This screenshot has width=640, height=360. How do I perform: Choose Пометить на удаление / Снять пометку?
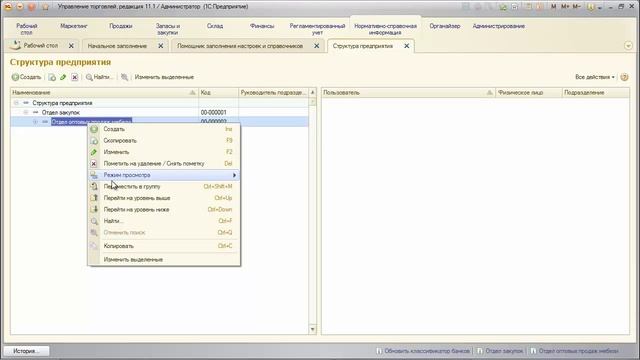[164, 163]
